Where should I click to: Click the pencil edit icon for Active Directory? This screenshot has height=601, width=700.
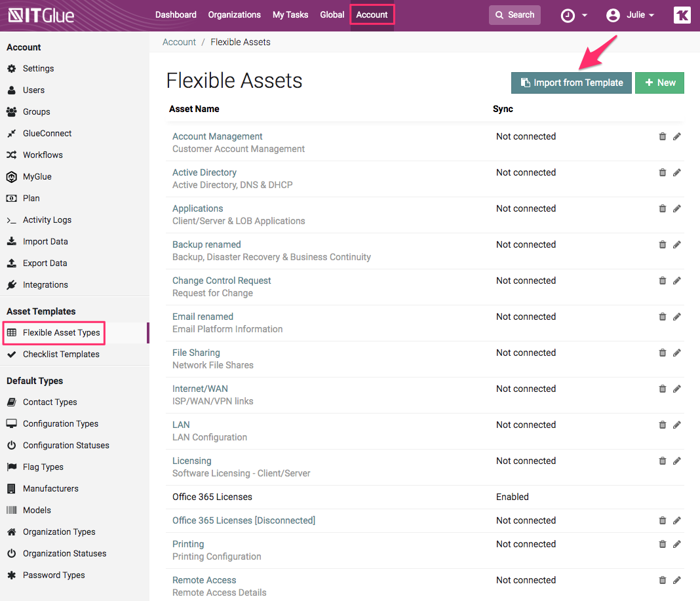677,172
